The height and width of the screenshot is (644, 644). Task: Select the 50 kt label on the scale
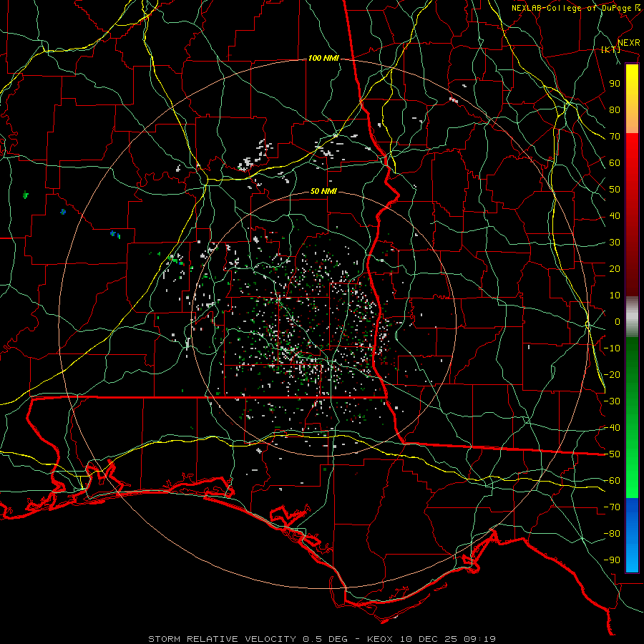pyautogui.click(x=615, y=190)
